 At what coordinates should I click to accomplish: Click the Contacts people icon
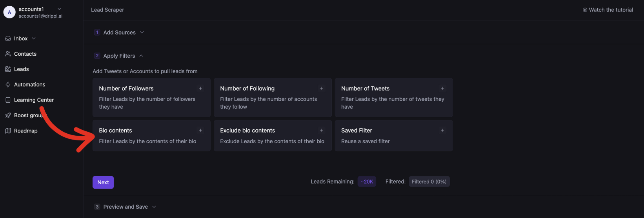8,54
